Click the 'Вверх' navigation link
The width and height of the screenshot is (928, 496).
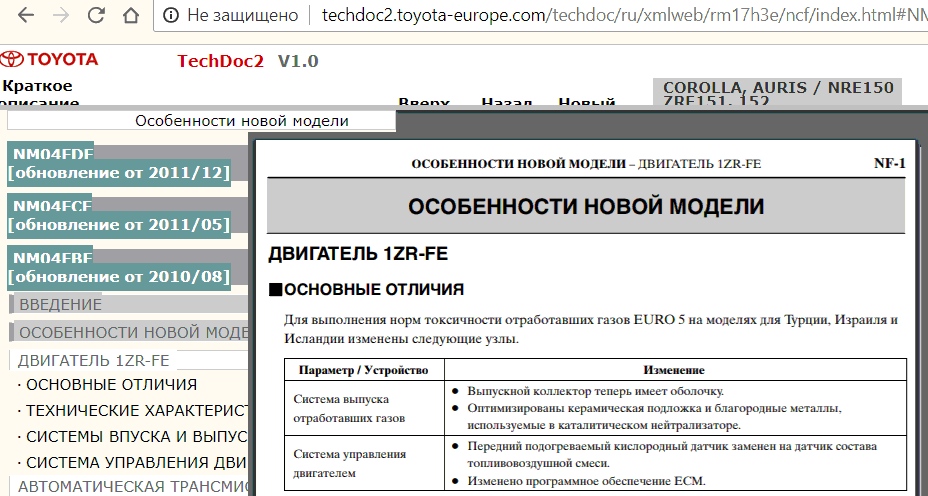[423, 103]
